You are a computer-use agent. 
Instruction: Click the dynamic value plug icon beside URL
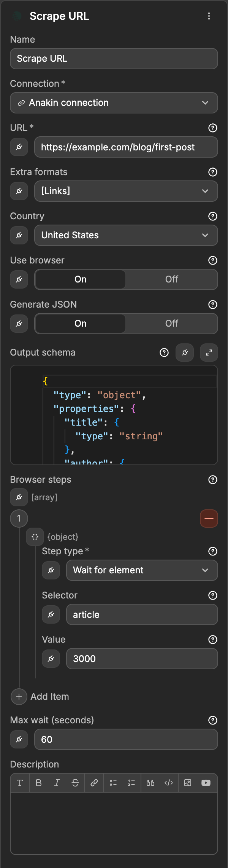click(x=19, y=147)
